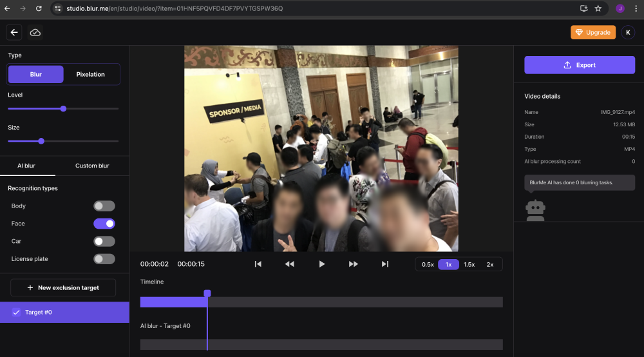Screen dimensions: 644x357
Task: Click the cloud save status icon
Action: coord(35,32)
